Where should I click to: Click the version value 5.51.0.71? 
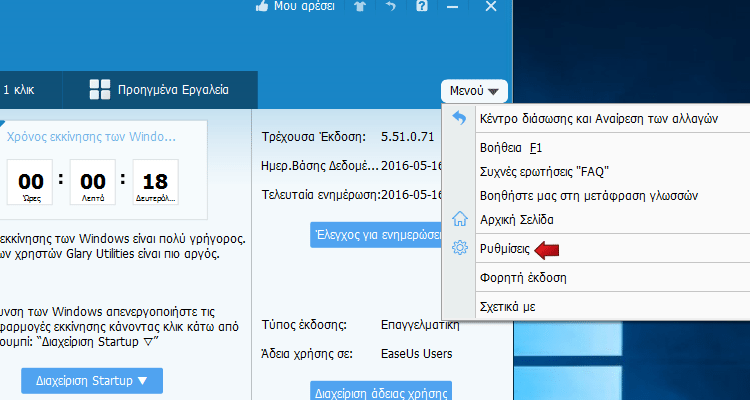[x=408, y=137]
